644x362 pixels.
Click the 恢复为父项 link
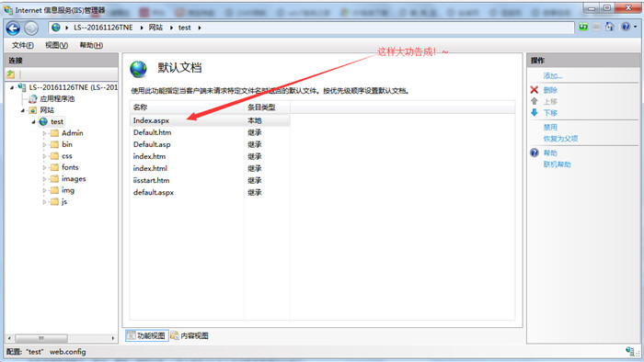560,139
